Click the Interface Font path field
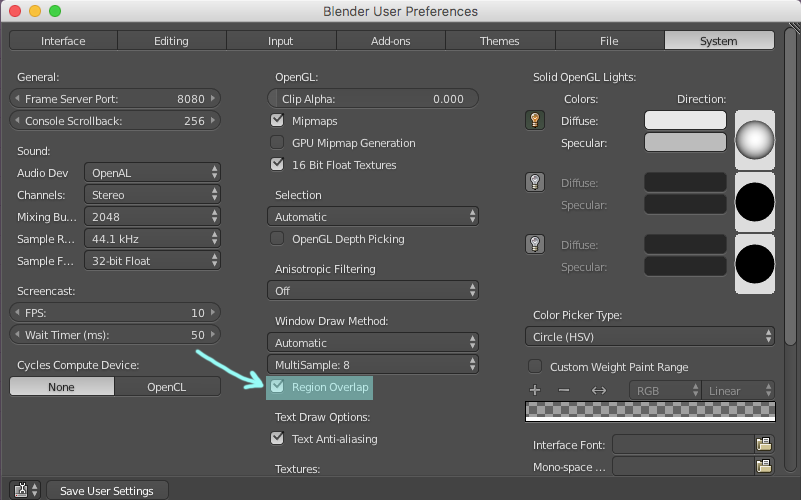 (684, 444)
